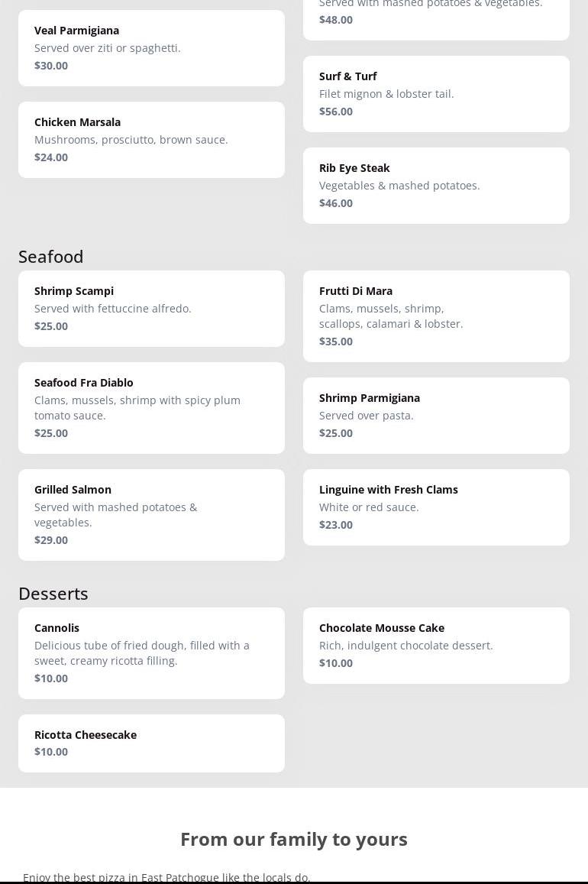The width and height of the screenshot is (588, 884).
Task: Choose the Chocolate Mousse Cake dessert
Action: click(x=436, y=645)
